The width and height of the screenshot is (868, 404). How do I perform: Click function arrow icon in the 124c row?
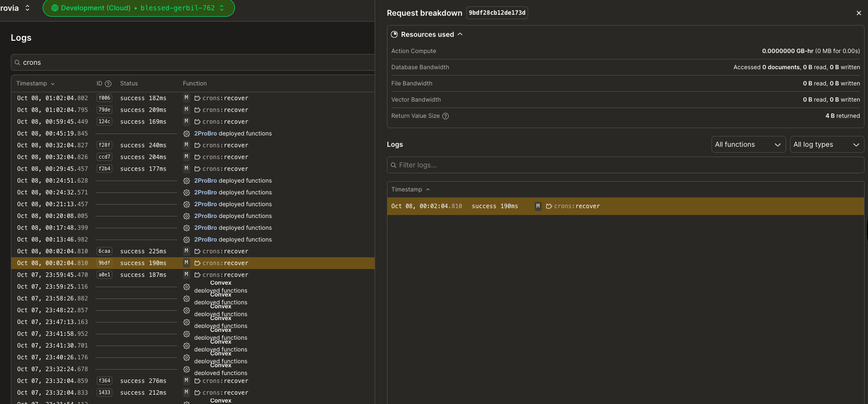[x=197, y=122]
